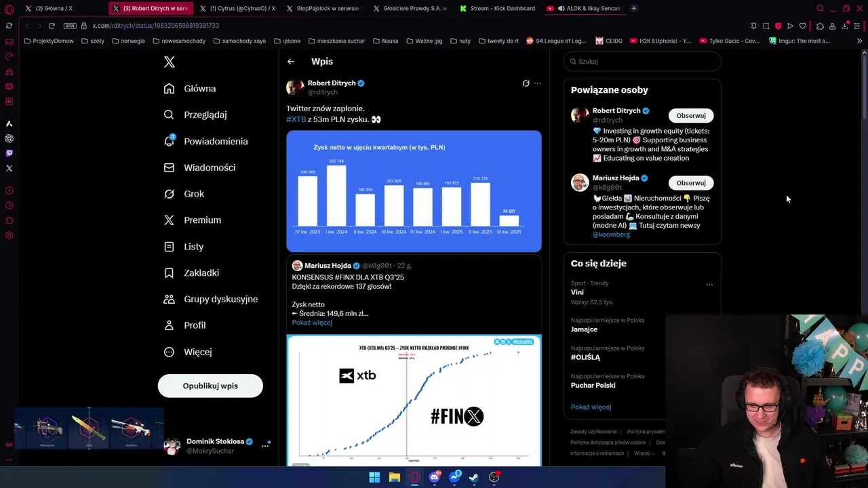Open the Windows Start menu

[374, 477]
